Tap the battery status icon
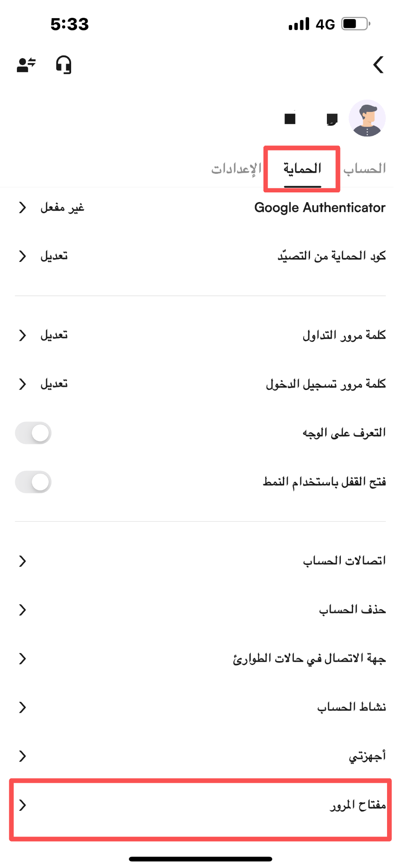This screenshot has width=401, height=868. tap(356, 24)
